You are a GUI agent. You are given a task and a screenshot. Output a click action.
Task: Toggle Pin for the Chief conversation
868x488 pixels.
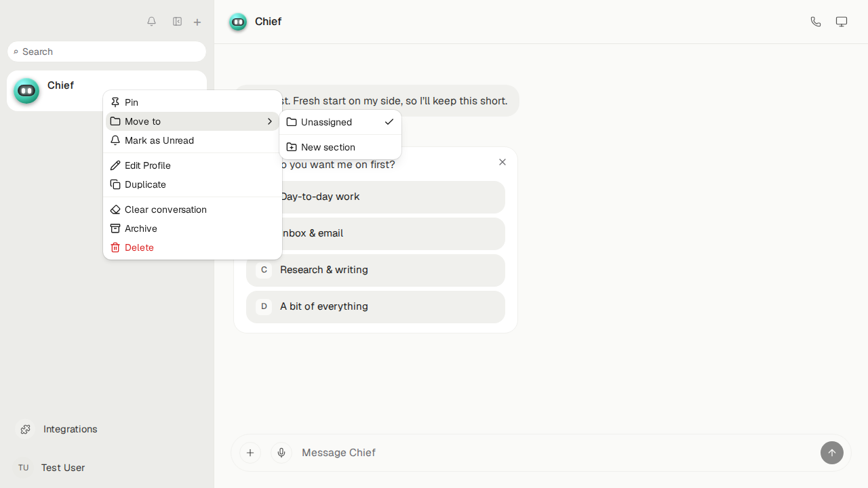tap(193, 102)
